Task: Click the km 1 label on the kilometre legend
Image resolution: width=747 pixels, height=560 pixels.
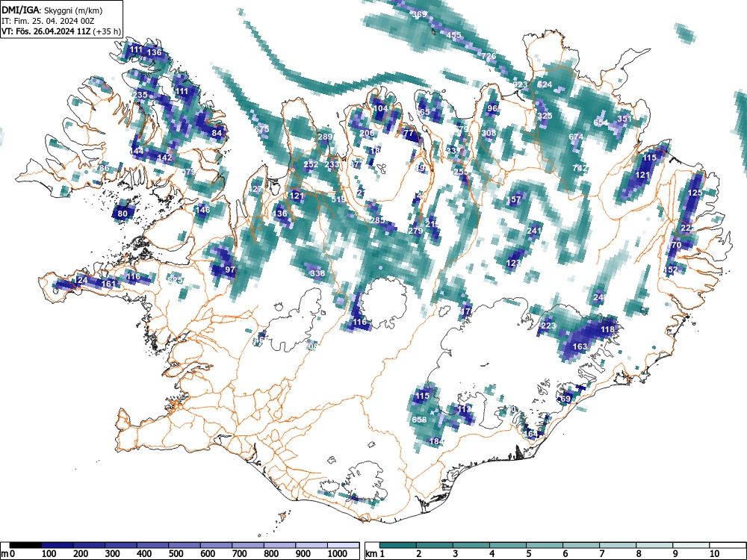Action: [376, 554]
